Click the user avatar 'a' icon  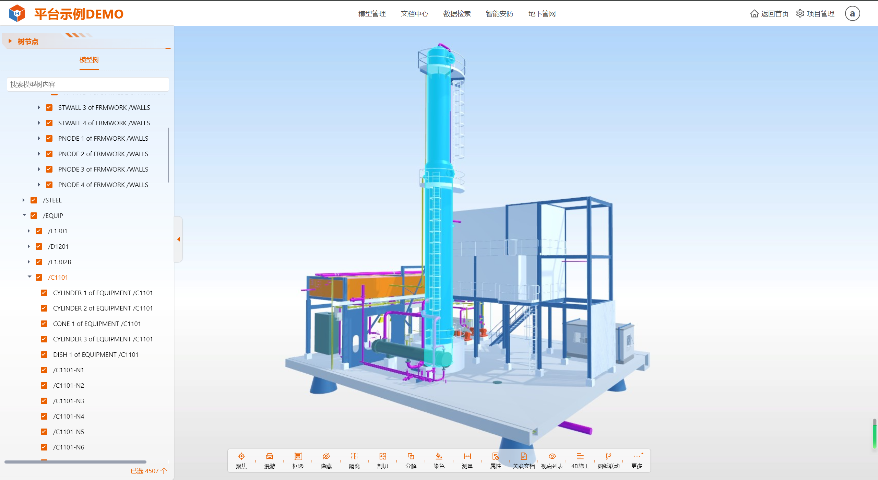click(852, 14)
